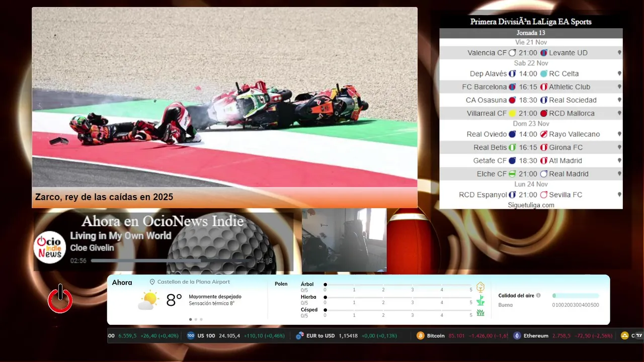Click the partly sunny weather icon

[148, 300]
